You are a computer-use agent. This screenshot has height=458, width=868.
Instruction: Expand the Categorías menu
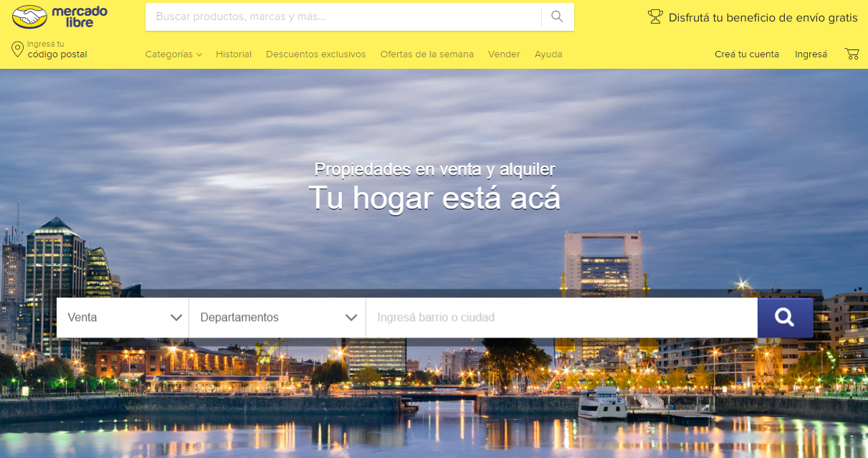click(x=173, y=54)
